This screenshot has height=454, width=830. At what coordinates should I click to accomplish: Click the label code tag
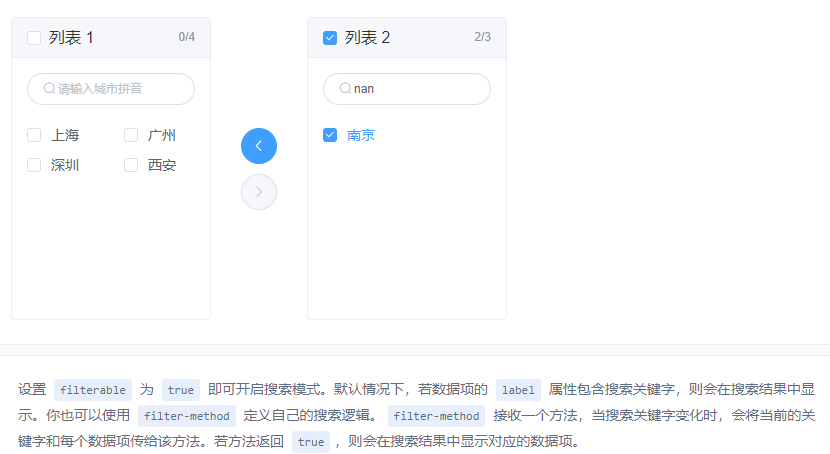click(x=518, y=390)
